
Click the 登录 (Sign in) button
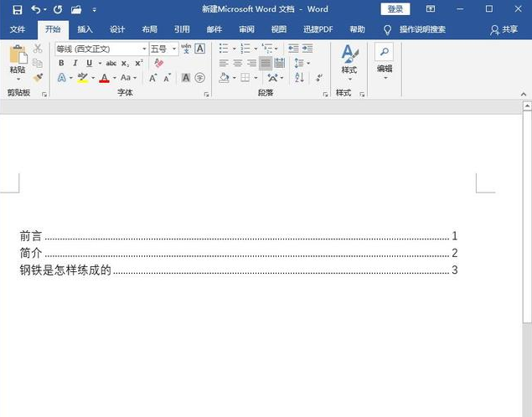(395, 9)
